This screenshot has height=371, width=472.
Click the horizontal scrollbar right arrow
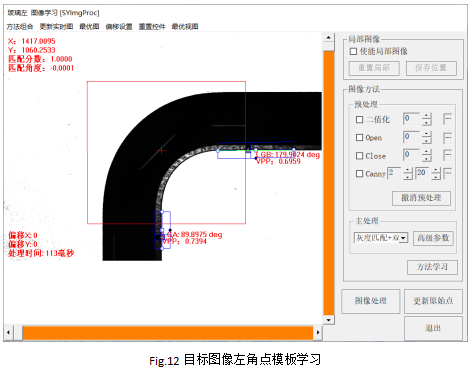click(x=318, y=332)
